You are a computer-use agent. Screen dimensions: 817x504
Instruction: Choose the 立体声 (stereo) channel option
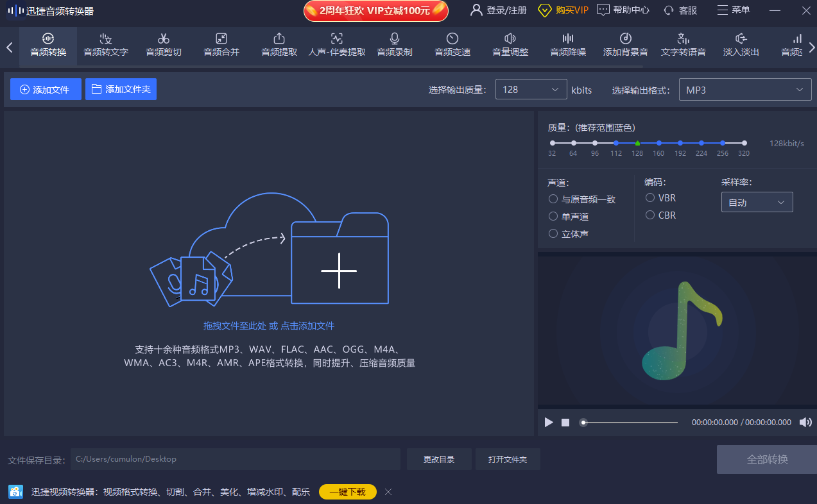(553, 234)
